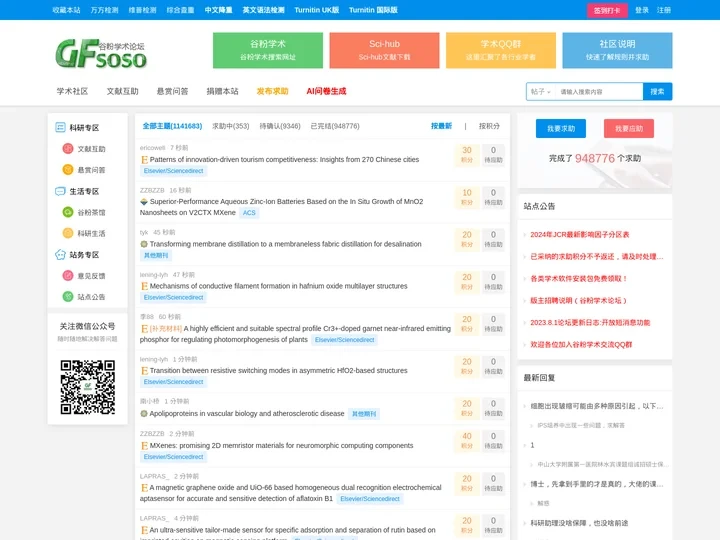Click 万方检测 top bar link
The width and height of the screenshot is (720, 540).
pos(104,10)
